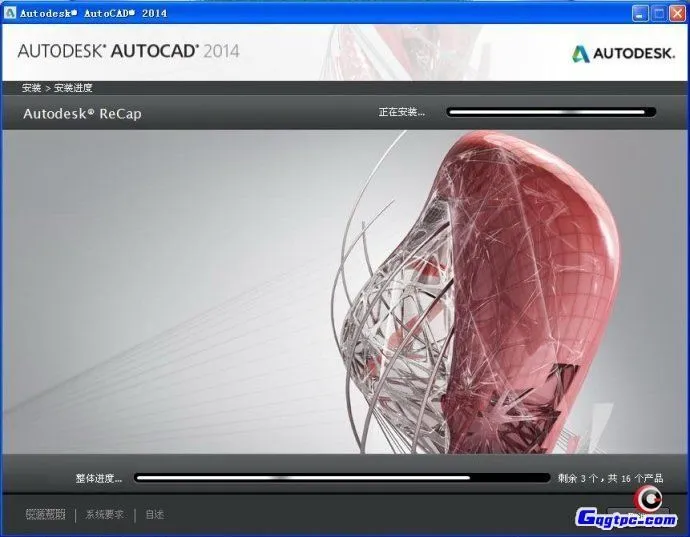Click the 整体进度 overall progress bar
This screenshot has height=537, width=690.
point(342,478)
